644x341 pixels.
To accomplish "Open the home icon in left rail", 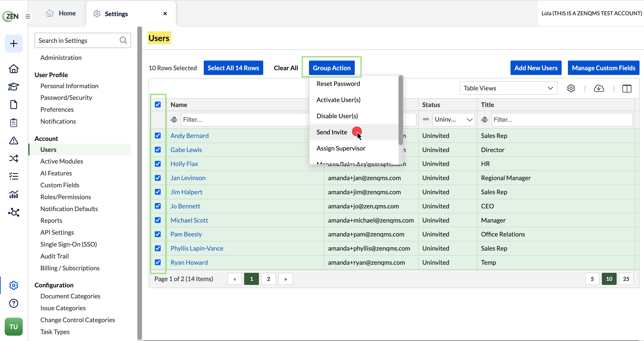I will click(13, 69).
